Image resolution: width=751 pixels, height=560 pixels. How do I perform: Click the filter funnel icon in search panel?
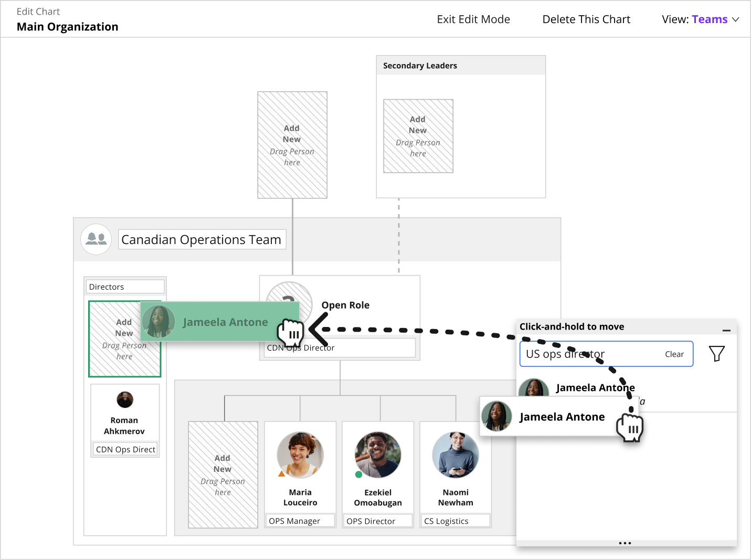(716, 354)
